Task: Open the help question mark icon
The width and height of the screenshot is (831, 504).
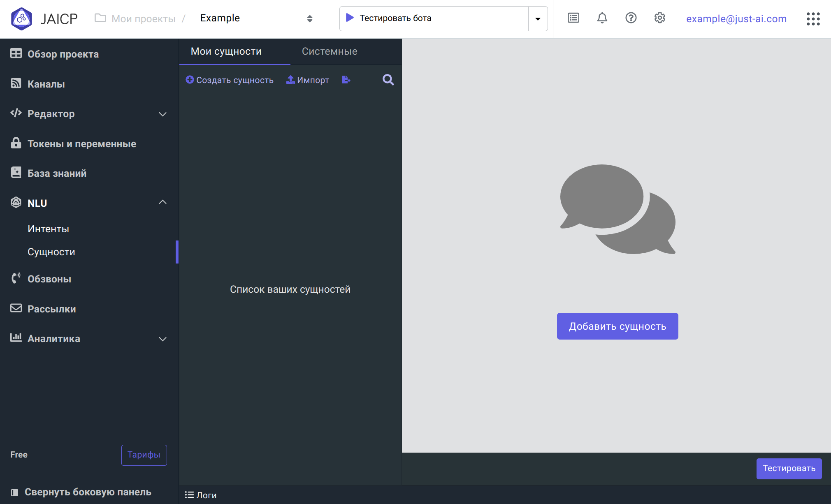Action: pos(631,18)
